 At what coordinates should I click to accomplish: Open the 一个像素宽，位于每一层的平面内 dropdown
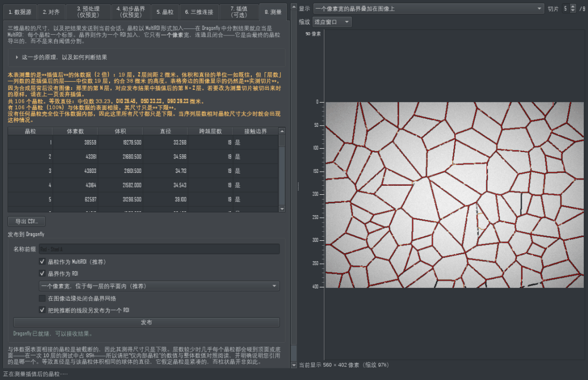point(159,286)
